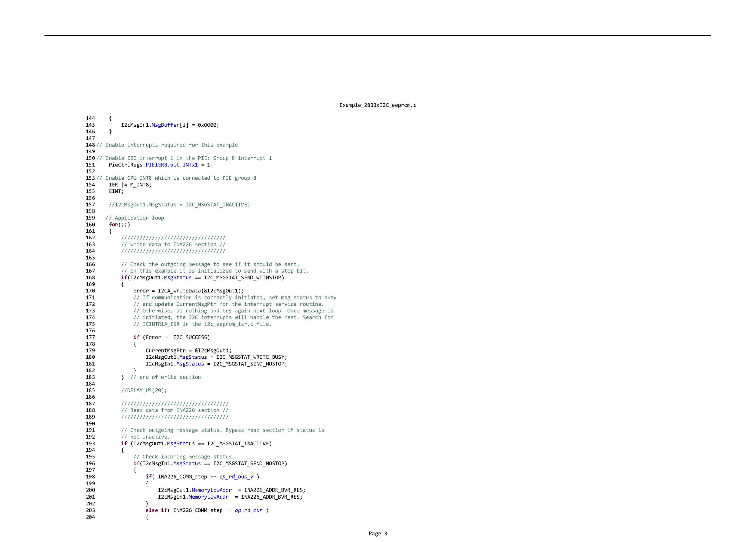The height and width of the screenshot is (542, 756).
Task: Click the '// end of write section' comment
Action: point(165,377)
